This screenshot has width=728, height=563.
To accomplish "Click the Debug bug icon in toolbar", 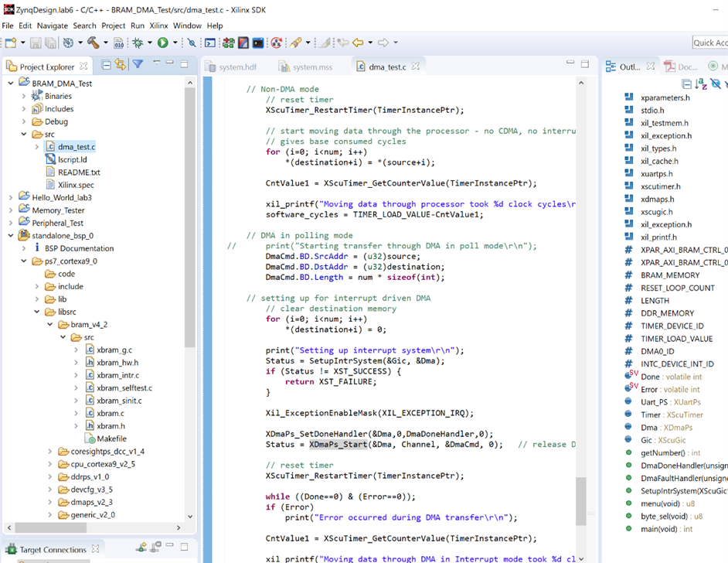I will [x=138, y=43].
